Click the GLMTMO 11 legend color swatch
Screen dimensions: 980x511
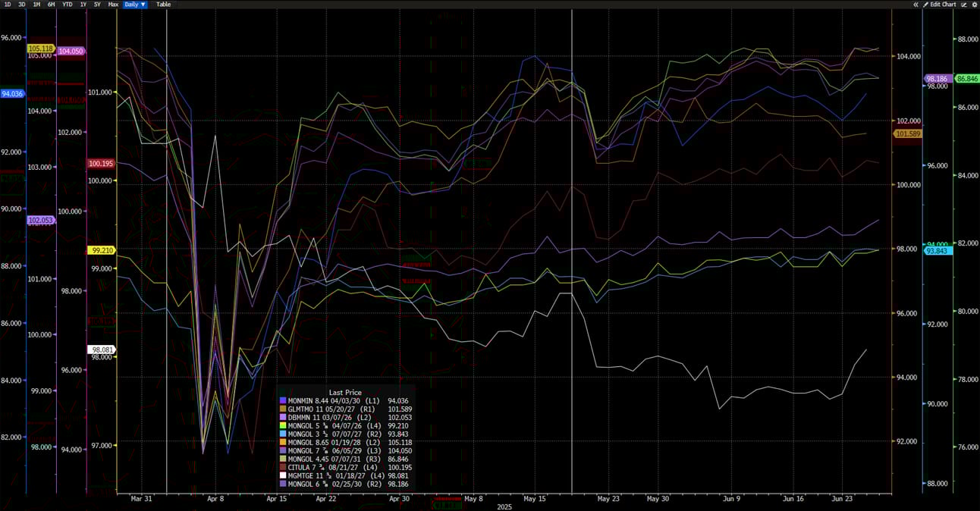pyautogui.click(x=284, y=409)
